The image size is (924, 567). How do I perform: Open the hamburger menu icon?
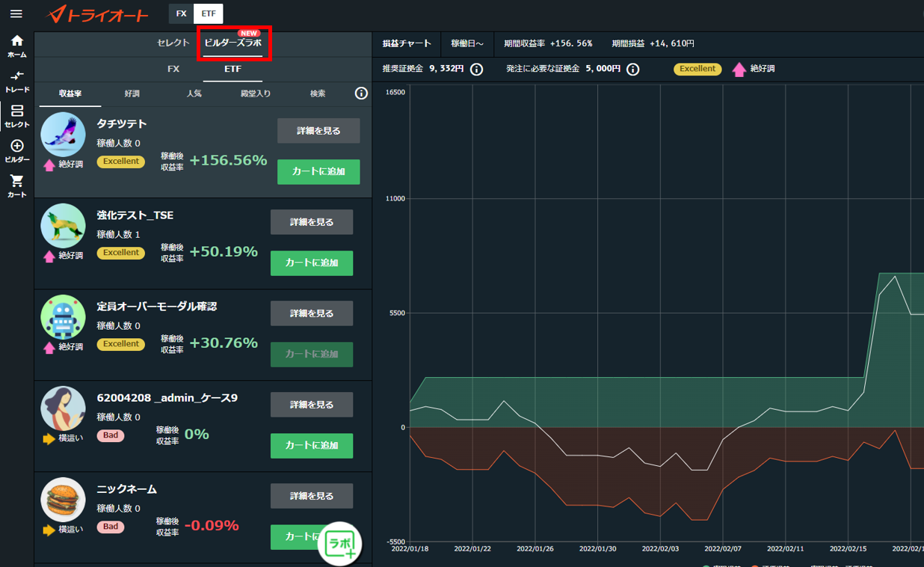[16, 13]
